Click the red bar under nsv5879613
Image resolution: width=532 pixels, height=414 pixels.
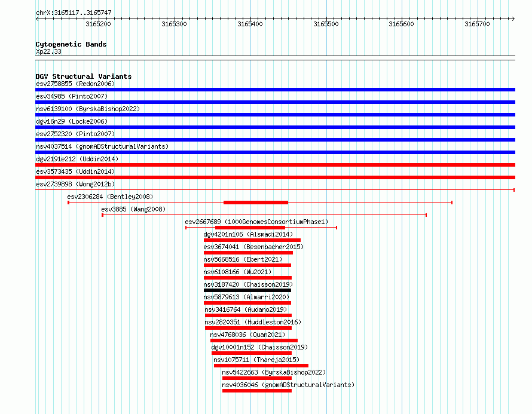[x=247, y=303]
